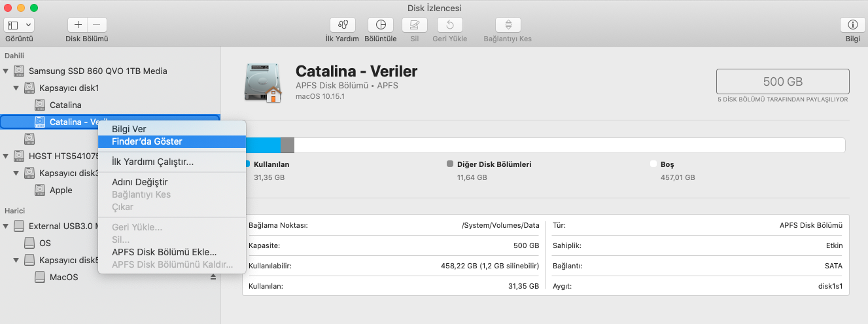Click the External USB3.0 disk icon
The height and width of the screenshot is (324, 868).
[18, 226]
